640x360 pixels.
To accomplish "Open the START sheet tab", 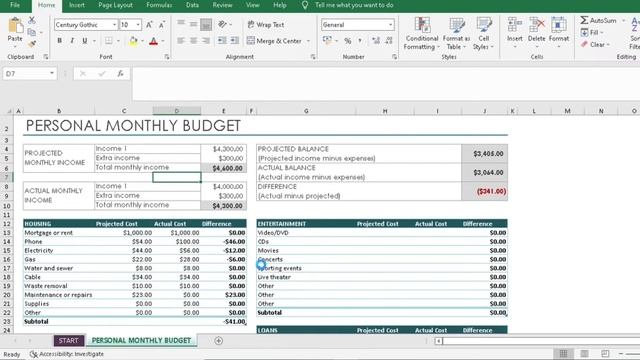I will coord(68,340).
